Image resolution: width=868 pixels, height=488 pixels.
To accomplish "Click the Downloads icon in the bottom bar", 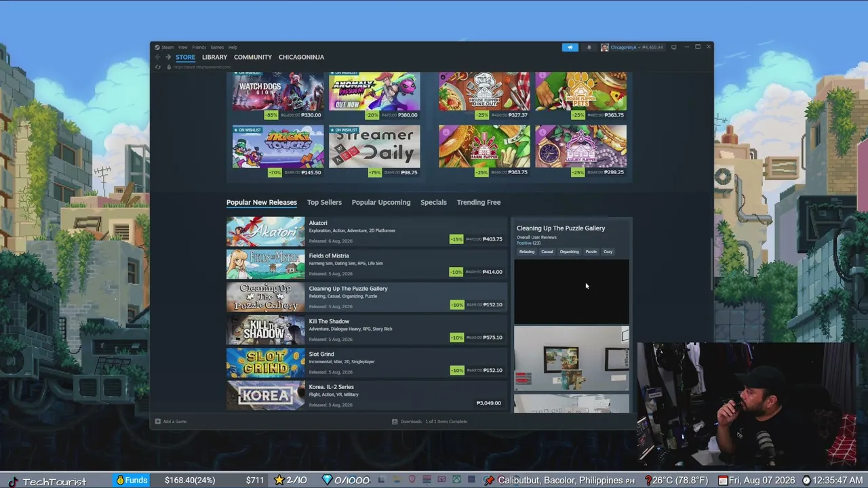I will tap(395, 422).
